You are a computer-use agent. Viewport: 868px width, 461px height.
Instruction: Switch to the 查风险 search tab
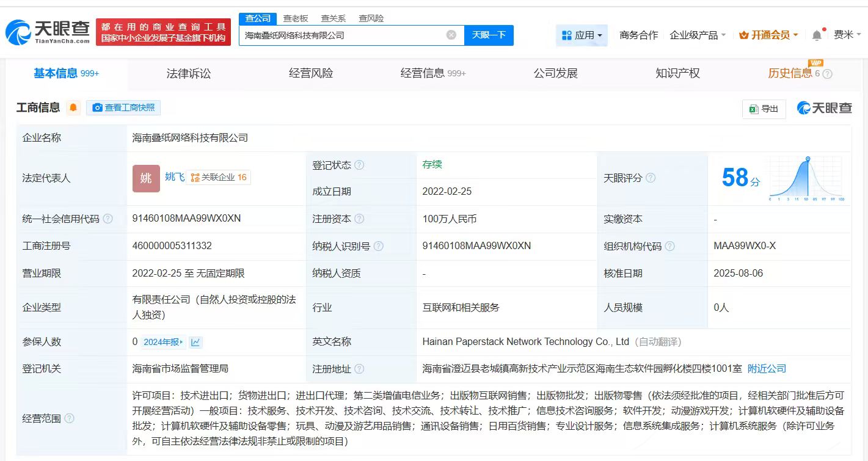(x=371, y=18)
